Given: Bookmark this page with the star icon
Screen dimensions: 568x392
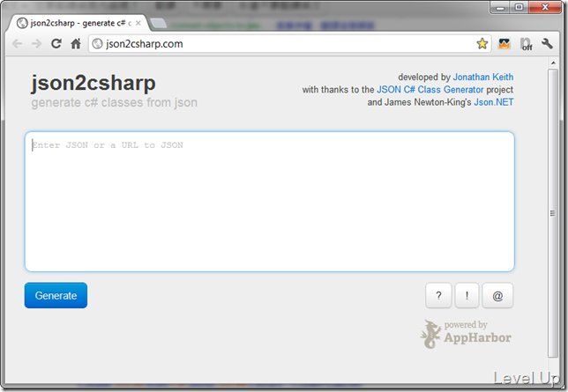Looking at the screenshot, I should pyautogui.click(x=482, y=44).
